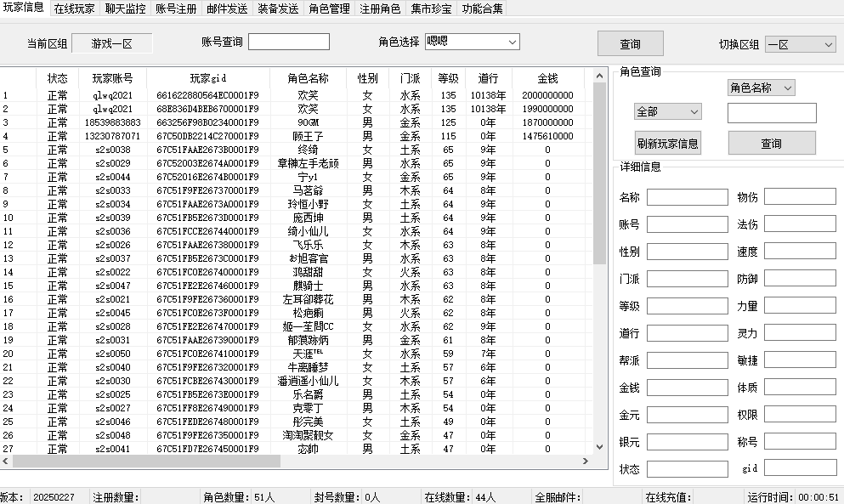Click the top 查询 button
This screenshot has width=844, height=504.
click(x=630, y=44)
